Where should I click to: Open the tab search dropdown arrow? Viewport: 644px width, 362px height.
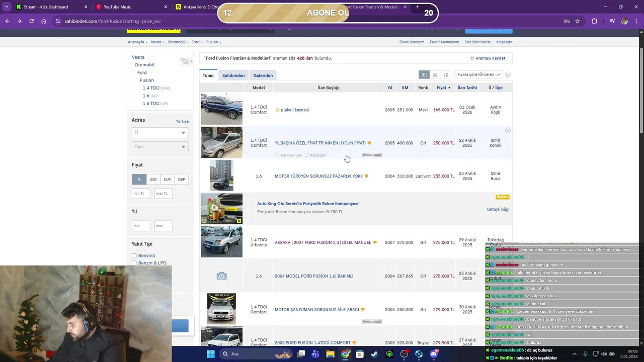(x=7, y=7)
